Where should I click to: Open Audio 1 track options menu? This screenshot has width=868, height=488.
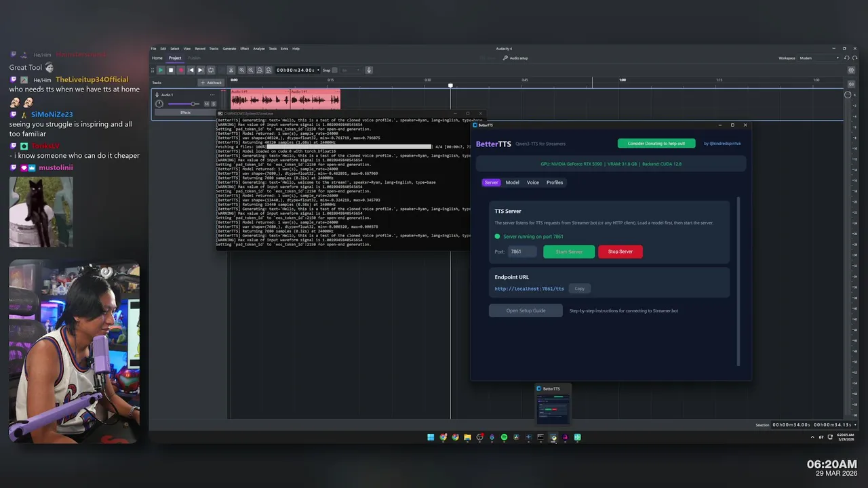tap(212, 95)
